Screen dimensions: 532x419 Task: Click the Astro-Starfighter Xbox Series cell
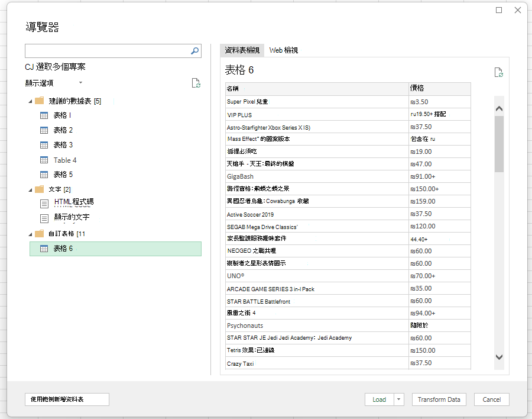317,127
